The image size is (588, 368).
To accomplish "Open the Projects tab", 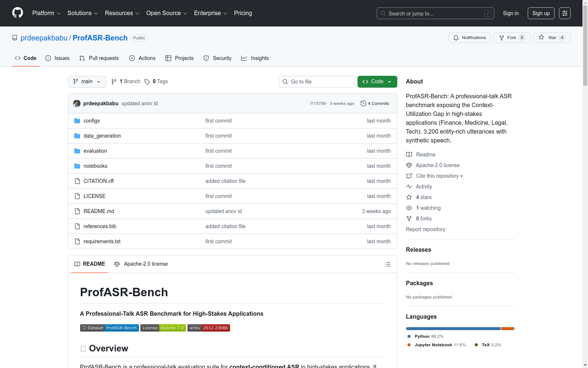I will click(179, 58).
